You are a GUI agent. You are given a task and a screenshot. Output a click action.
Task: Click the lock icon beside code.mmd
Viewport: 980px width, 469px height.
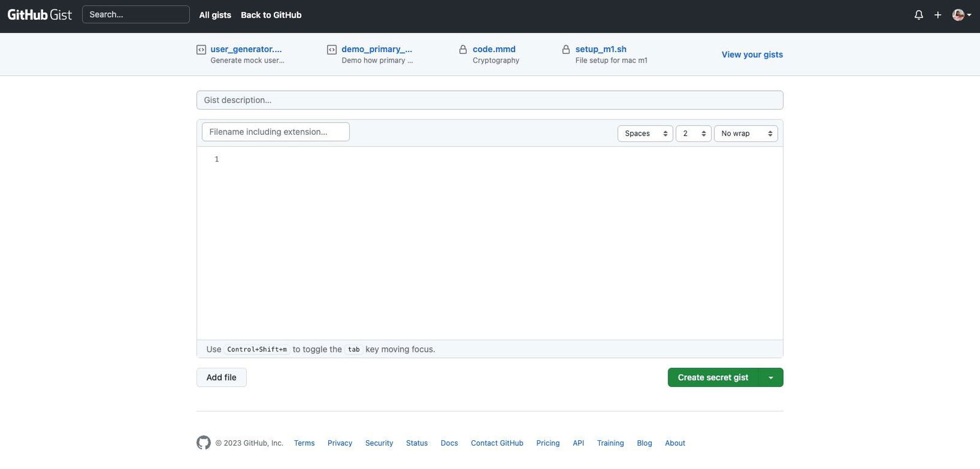click(463, 49)
